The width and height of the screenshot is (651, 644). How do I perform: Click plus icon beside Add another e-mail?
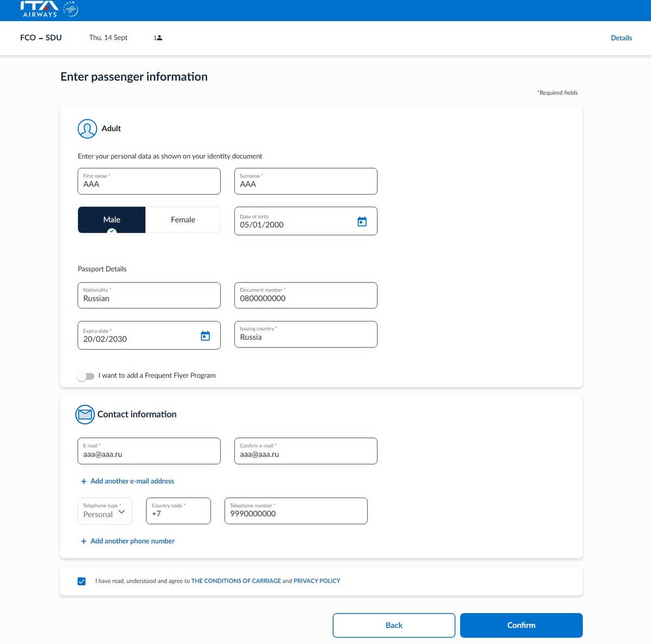coord(84,481)
